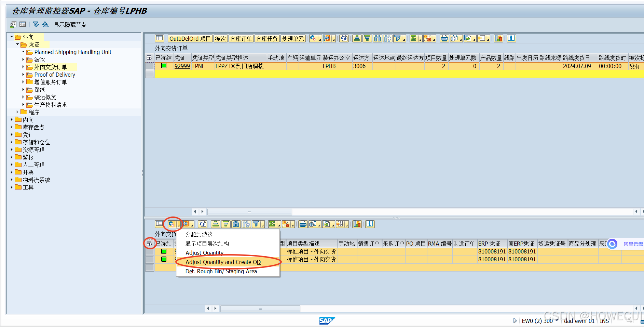Click the 显示隐藏节点 toolbar text
The image size is (644, 327).
[x=70, y=25]
